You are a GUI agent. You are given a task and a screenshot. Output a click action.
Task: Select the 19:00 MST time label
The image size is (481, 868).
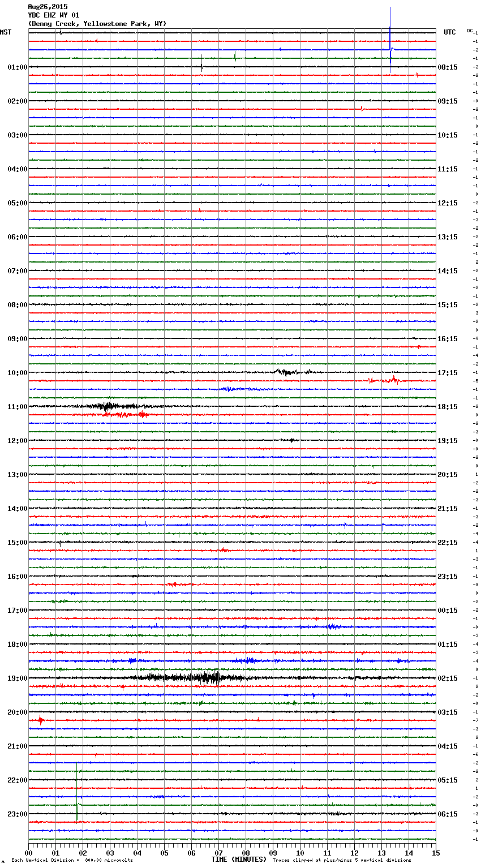click(18, 678)
